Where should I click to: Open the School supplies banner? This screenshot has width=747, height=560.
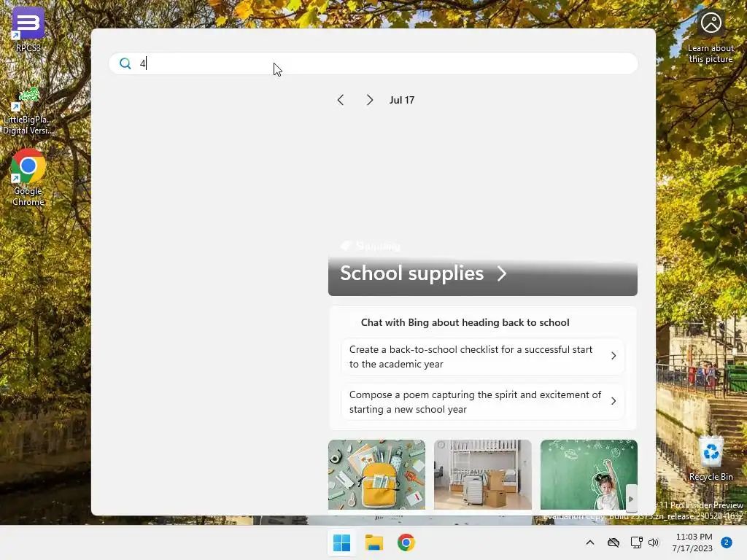click(x=483, y=274)
